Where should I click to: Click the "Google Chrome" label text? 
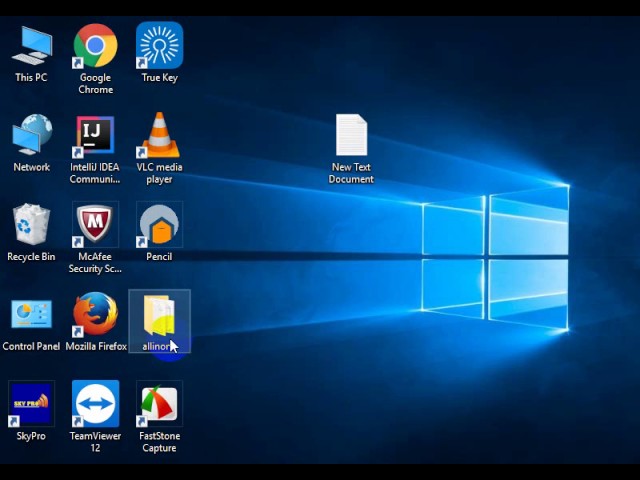click(96, 83)
